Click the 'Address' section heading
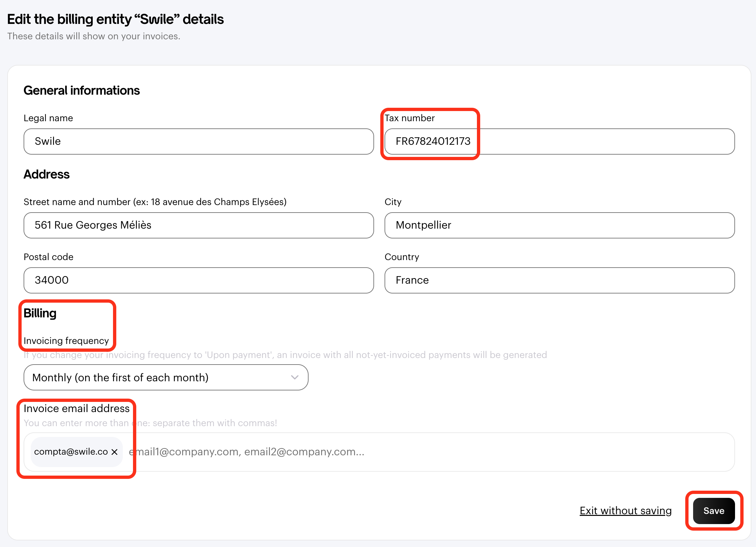This screenshot has width=756, height=547. tap(47, 174)
